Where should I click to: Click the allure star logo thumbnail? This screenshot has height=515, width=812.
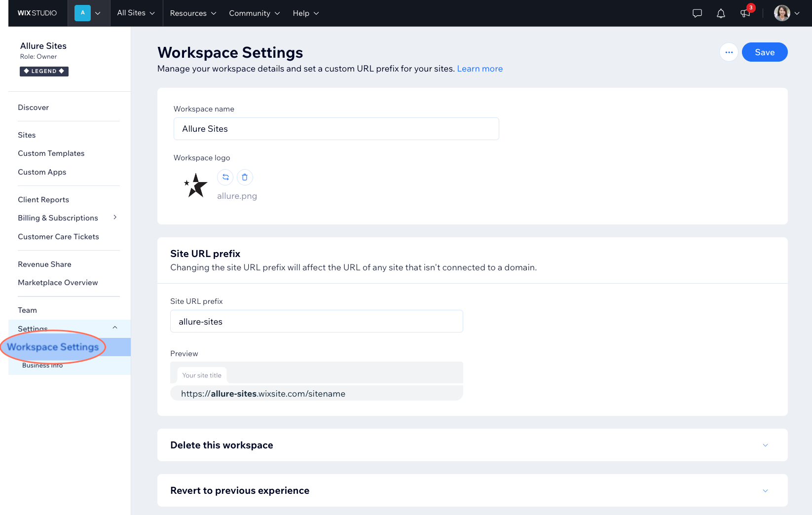tap(196, 185)
